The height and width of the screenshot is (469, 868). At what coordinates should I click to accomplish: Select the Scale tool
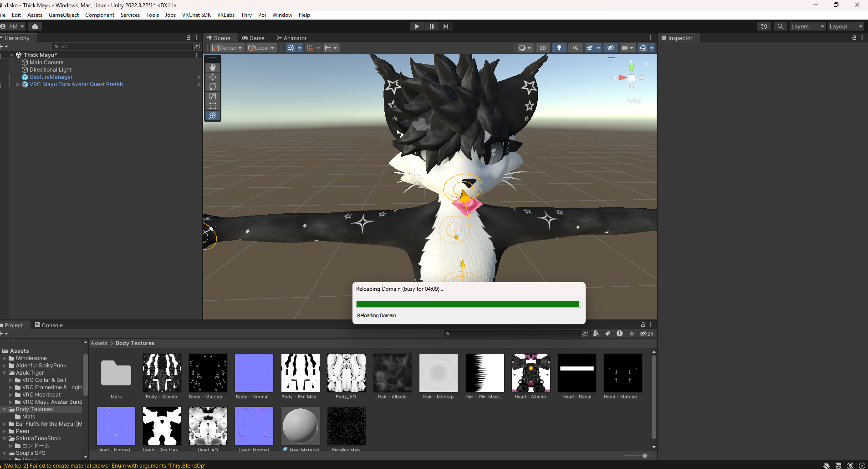pos(213,96)
